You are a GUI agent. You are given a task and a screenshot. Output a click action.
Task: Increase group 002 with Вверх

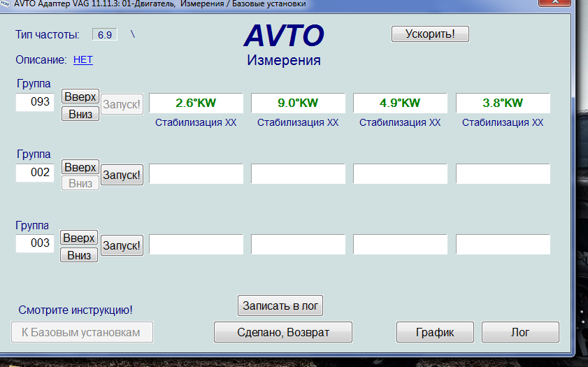coord(80,167)
